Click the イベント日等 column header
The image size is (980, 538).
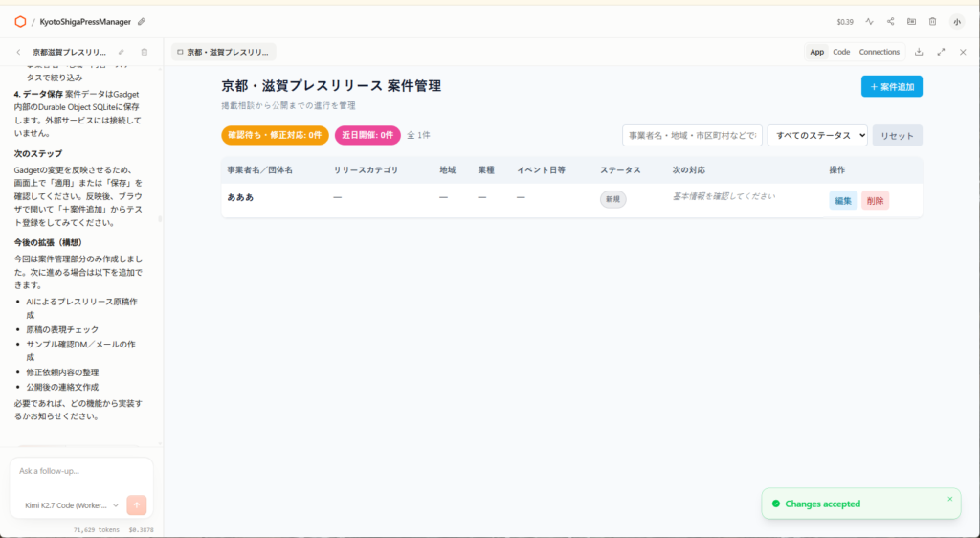click(x=542, y=170)
